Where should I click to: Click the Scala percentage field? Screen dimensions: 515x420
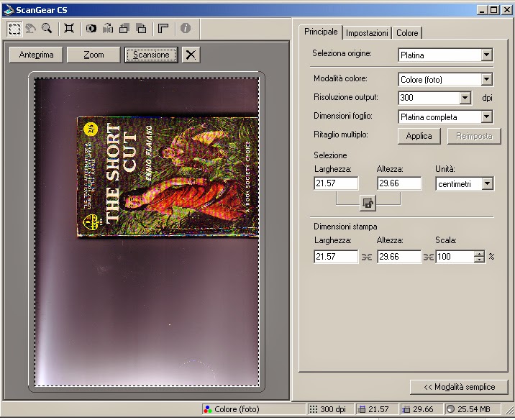(455, 257)
